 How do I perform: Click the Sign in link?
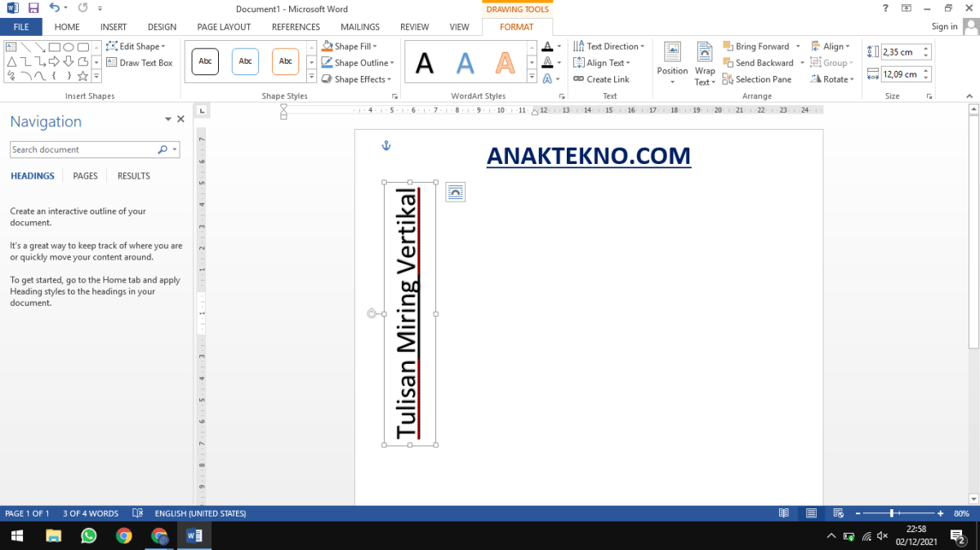(x=944, y=26)
